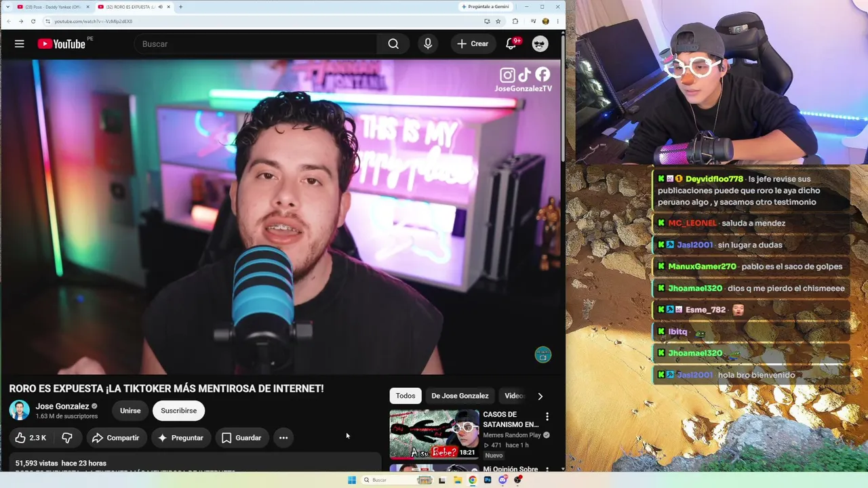Click chat message 'saluda a mendez'
Screen dimensions: 868x488
coord(753,223)
